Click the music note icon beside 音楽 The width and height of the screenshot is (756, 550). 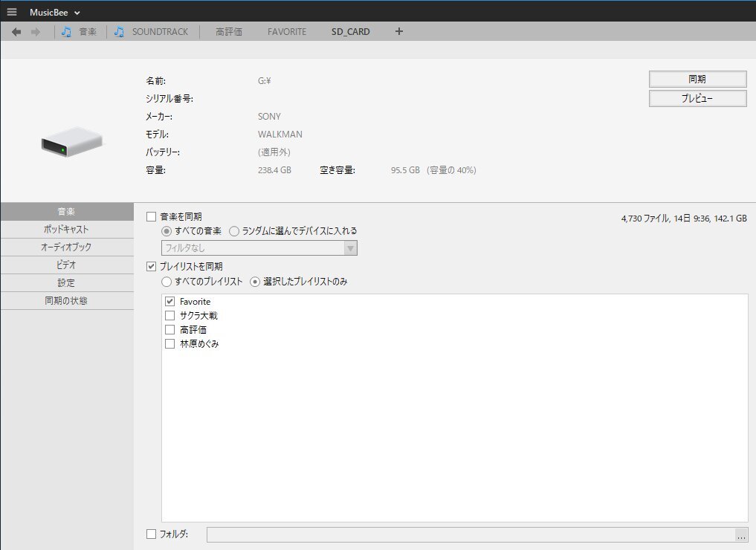point(67,32)
